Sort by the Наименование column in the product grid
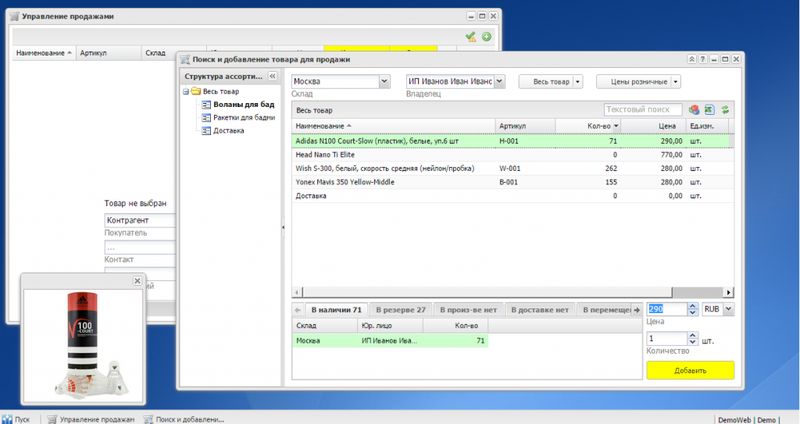Viewport: 800px width, 424px height. click(393, 126)
